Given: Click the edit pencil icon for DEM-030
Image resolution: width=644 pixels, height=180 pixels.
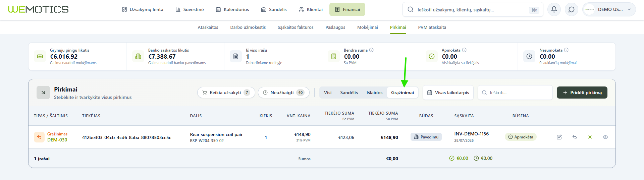Looking at the screenshot, I should tap(559, 137).
